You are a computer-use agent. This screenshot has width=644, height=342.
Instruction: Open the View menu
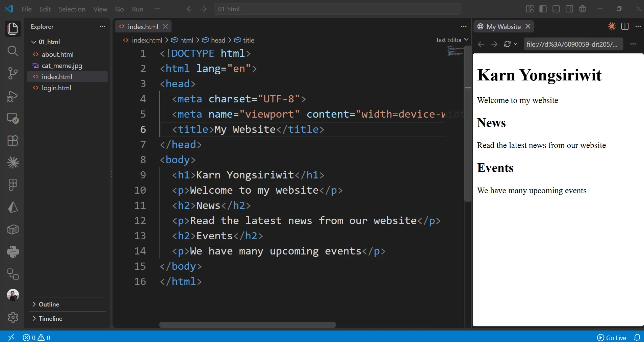(100, 9)
